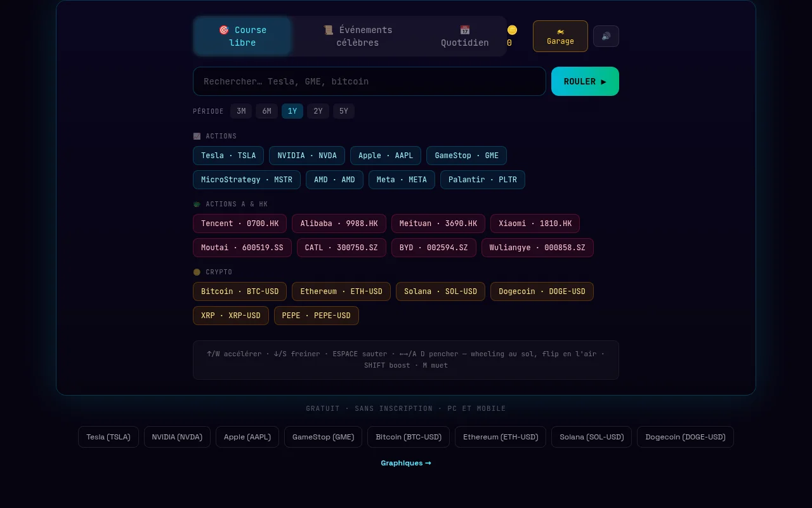The width and height of the screenshot is (812, 508).
Task: Open footer link Dogecoin (DOGE-USD)
Action: coord(685,437)
